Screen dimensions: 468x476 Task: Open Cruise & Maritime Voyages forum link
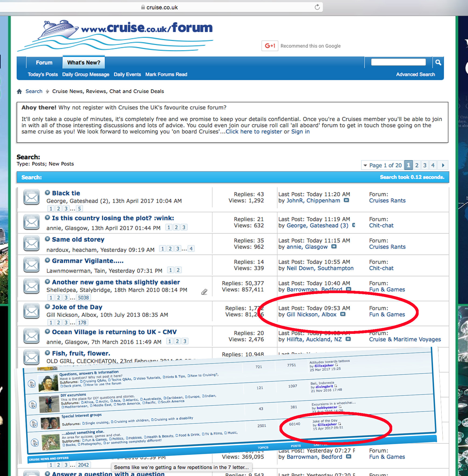pos(405,339)
